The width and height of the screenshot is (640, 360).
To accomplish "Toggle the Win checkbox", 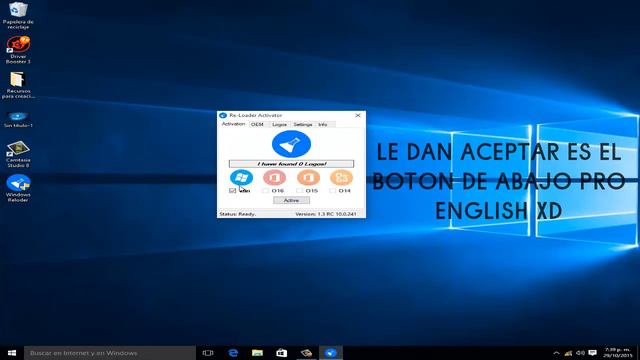I will pyautogui.click(x=233, y=191).
